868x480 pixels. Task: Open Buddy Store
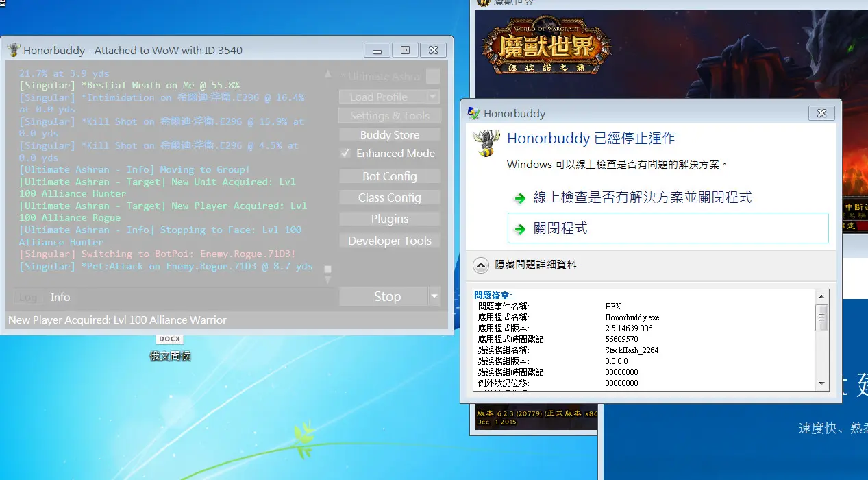coord(390,135)
